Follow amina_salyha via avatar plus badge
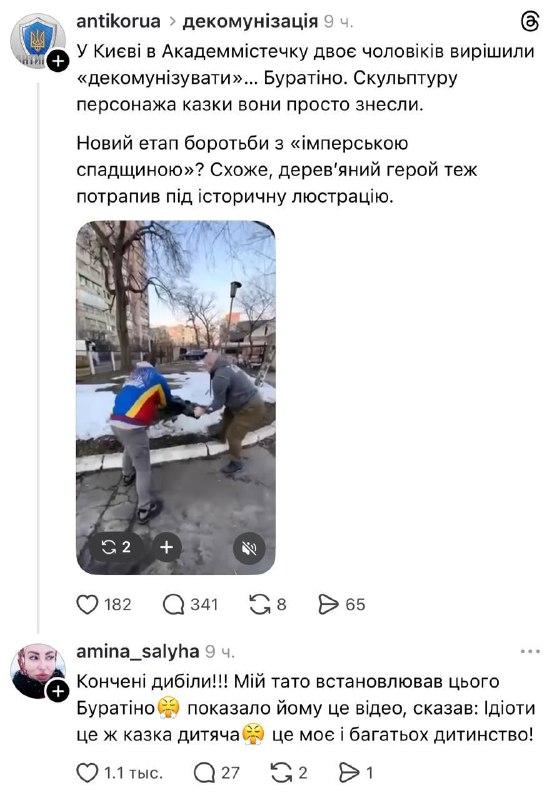The width and height of the screenshot is (557, 800). [58, 691]
